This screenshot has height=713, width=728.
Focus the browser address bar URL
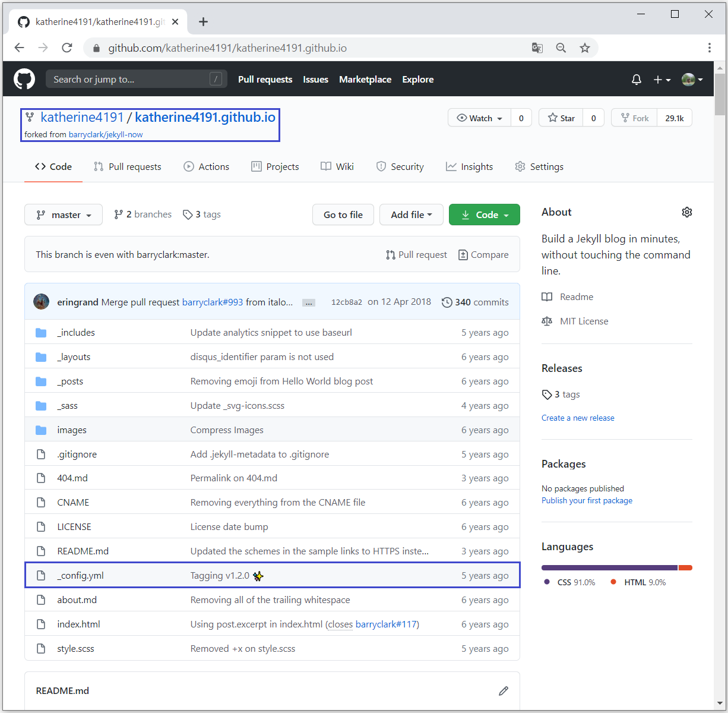[227, 48]
